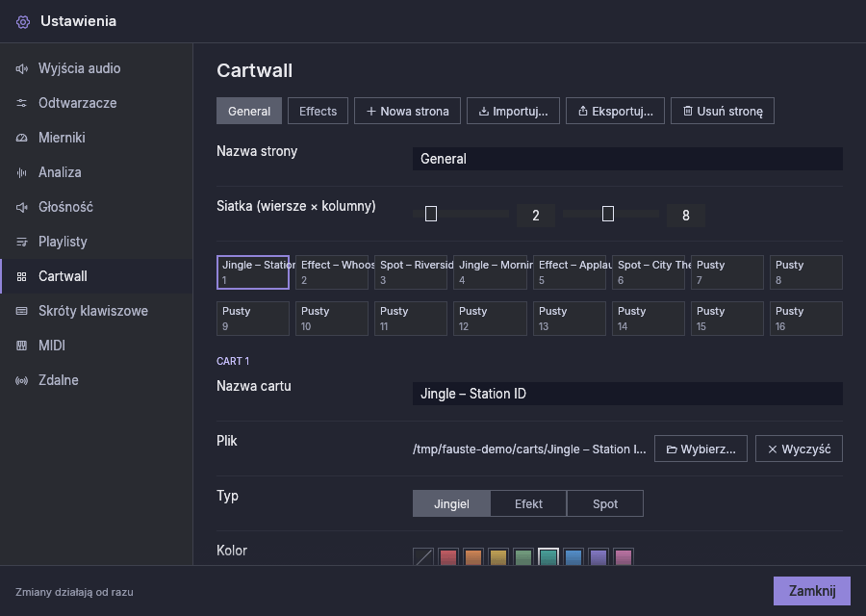Focus the Nazwa cartu input field
The width and height of the screenshot is (866, 616).
pyautogui.click(x=627, y=394)
